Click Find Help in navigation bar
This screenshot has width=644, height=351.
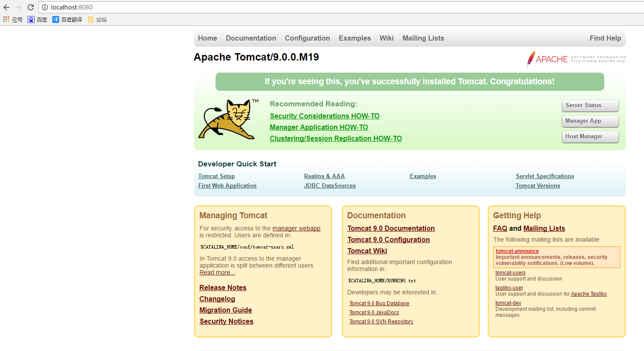pos(605,38)
